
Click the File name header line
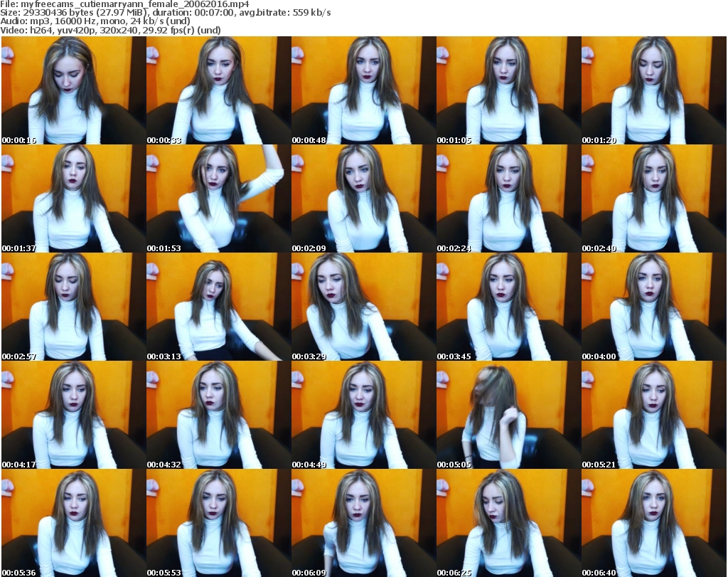124,4
